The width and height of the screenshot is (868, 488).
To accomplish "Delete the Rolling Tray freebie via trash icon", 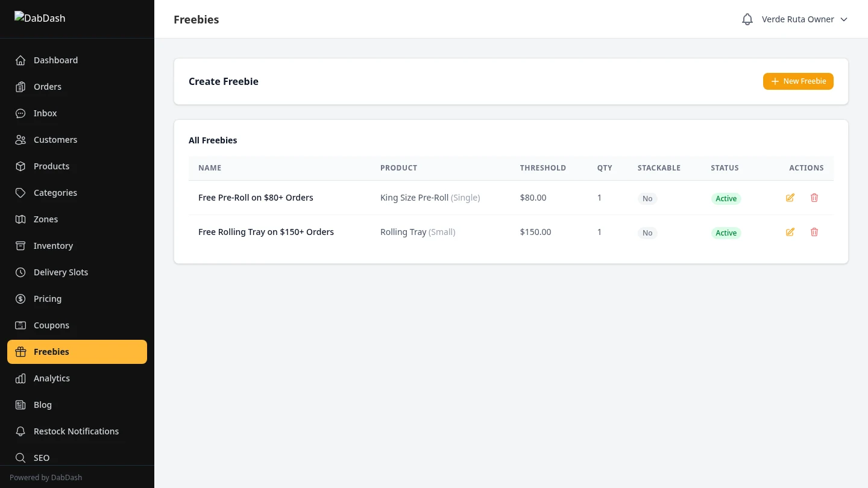I will pyautogui.click(x=814, y=232).
